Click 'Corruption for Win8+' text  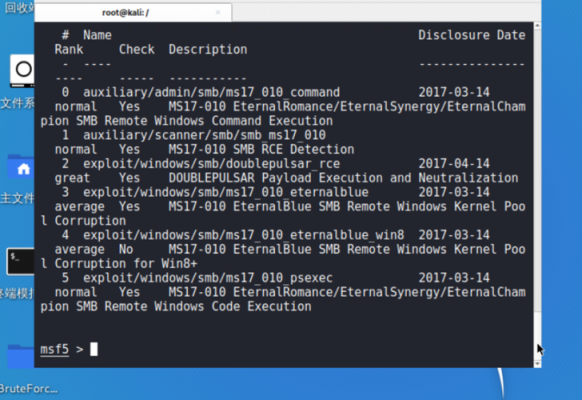(126, 263)
